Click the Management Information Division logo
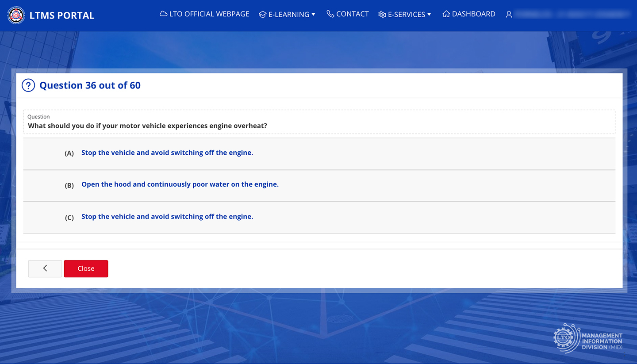Viewport: 637px width, 364px height. point(588,339)
